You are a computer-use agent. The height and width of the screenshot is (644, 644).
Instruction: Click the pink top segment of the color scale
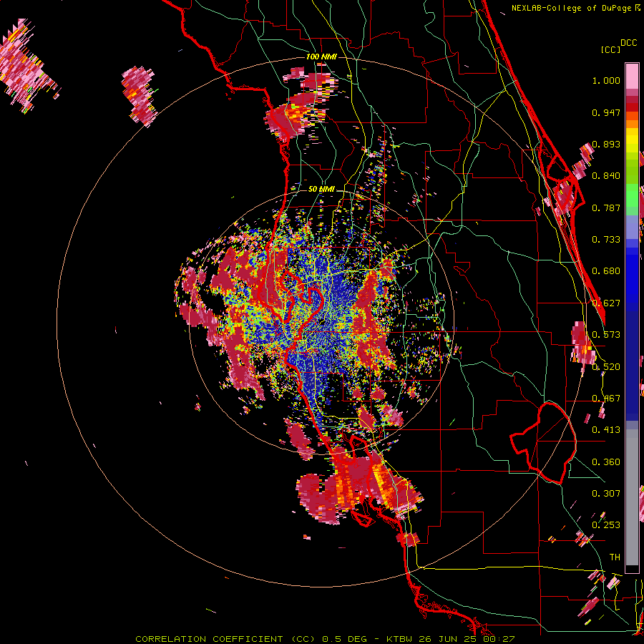coord(632,76)
